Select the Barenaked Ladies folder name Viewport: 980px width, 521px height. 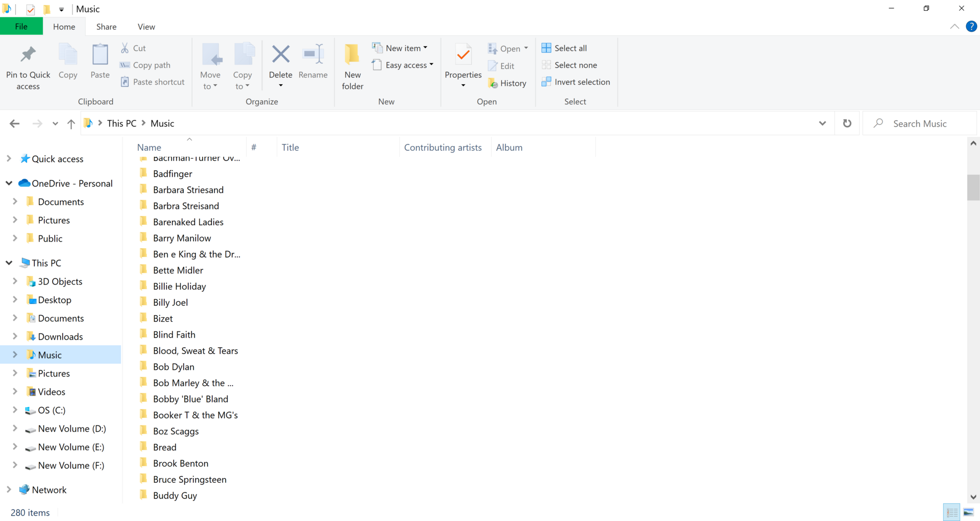[188, 222]
